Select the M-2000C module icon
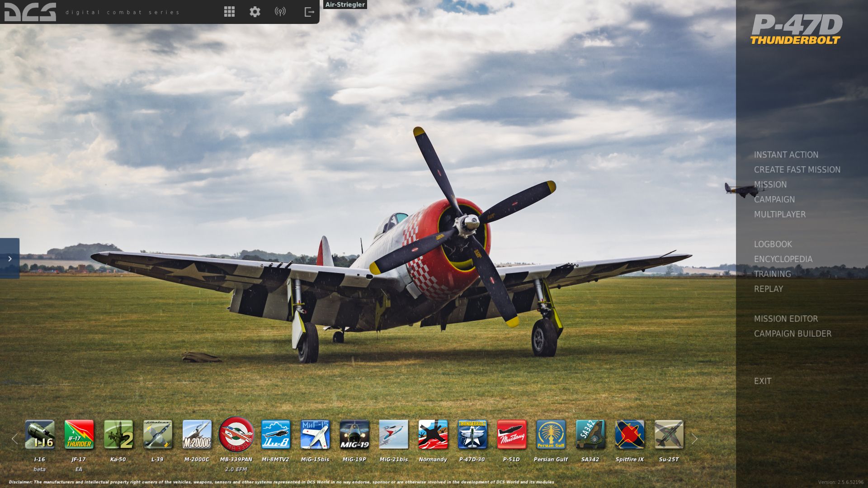The width and height of the screenshot is (868, 488). [197, 434]
